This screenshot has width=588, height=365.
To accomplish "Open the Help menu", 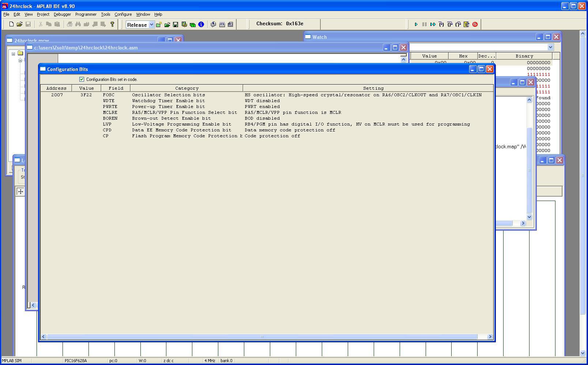I will tap(158, 14).
